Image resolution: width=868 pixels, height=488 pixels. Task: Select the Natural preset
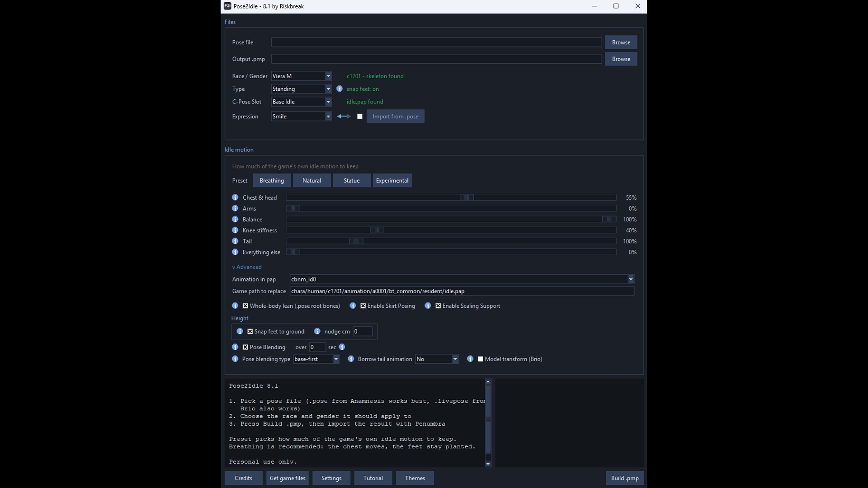[312, 181]
